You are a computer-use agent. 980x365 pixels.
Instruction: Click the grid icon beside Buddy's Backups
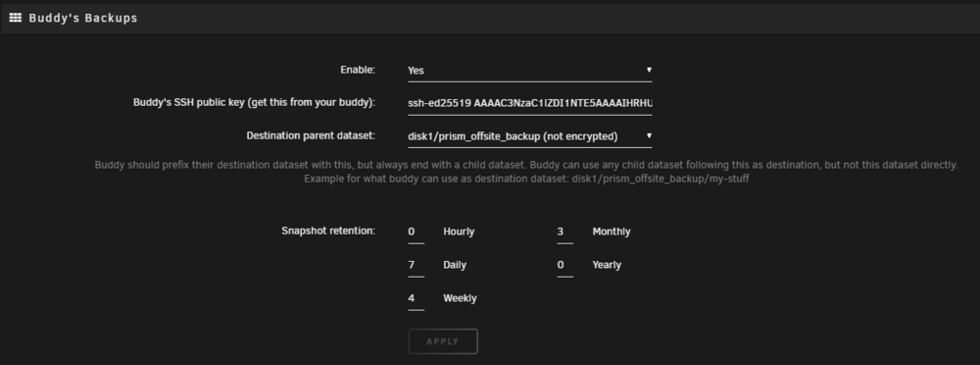click(x=16, y=19)
